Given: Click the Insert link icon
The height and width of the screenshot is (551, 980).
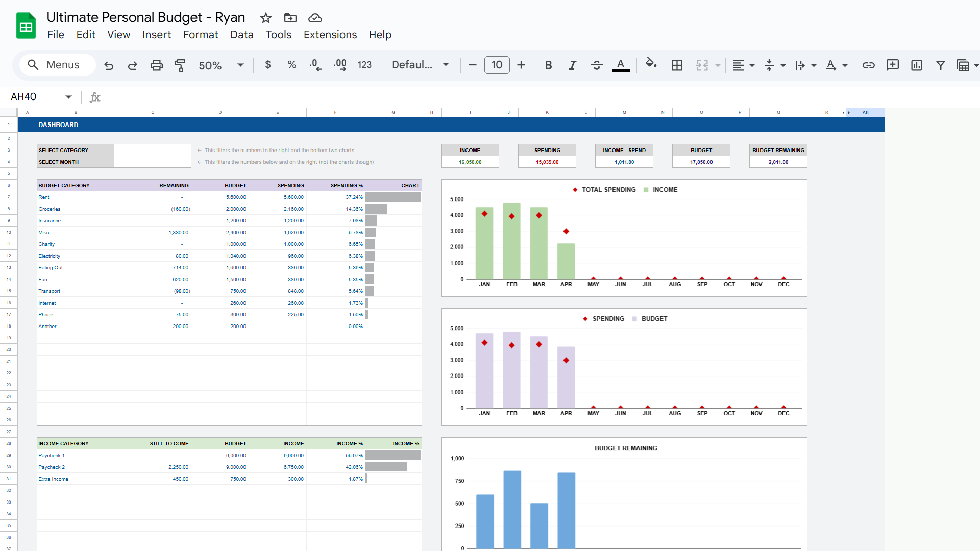Looking at the screenshot, I should pos(868,65).
